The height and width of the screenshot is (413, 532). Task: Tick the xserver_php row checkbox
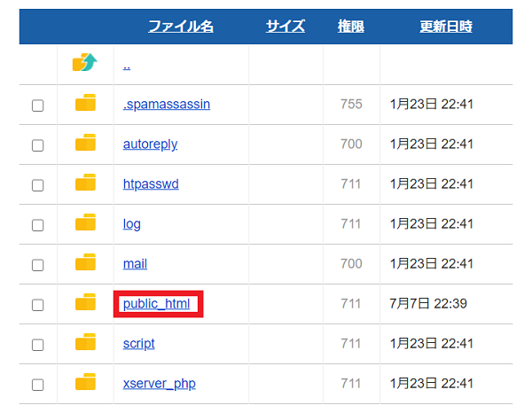point(37,385)
